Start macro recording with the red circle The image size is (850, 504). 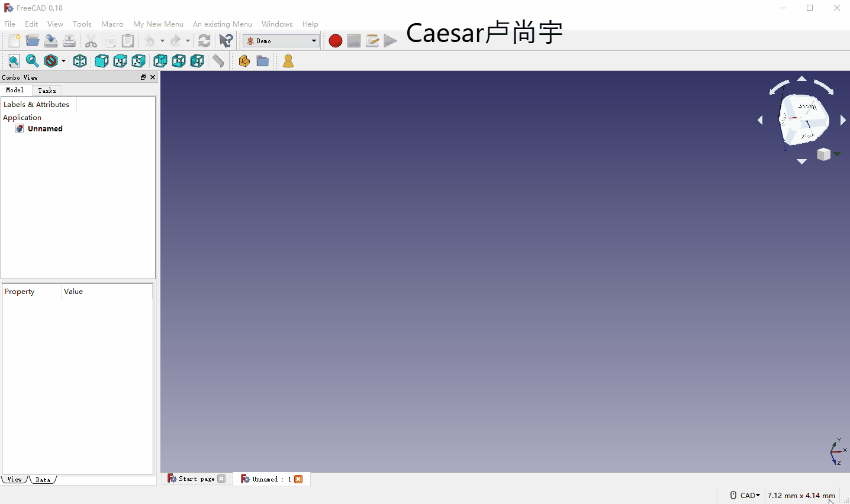point(336,41)
